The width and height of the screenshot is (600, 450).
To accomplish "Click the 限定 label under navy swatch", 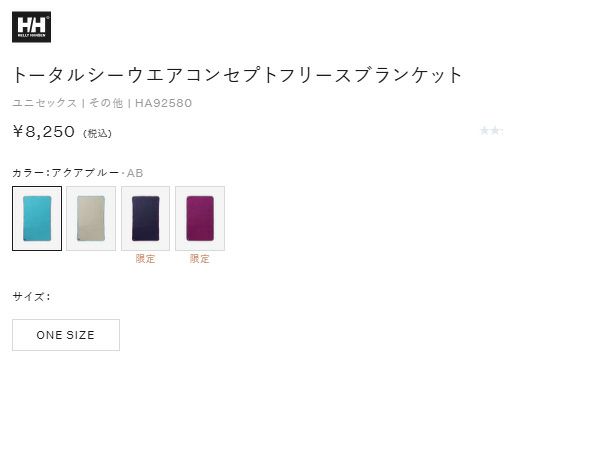I will click(x=145, y=259).
